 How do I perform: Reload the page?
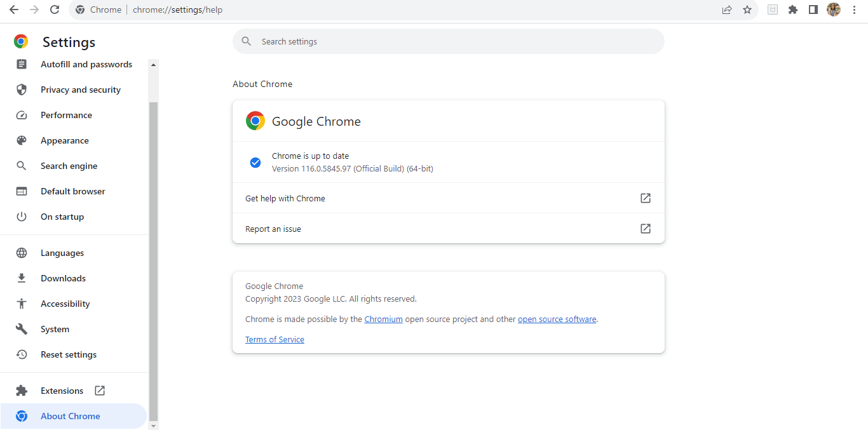55,10
